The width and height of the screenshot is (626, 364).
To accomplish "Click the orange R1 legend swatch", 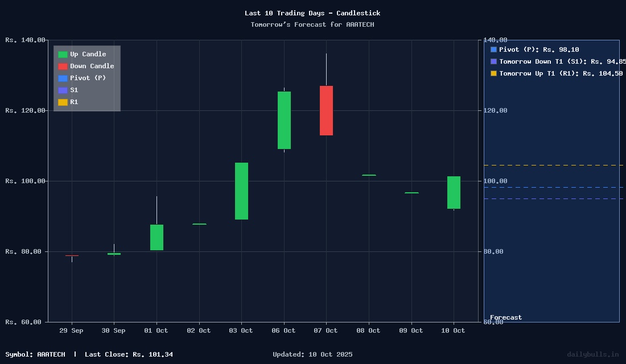I will (63, 102).
